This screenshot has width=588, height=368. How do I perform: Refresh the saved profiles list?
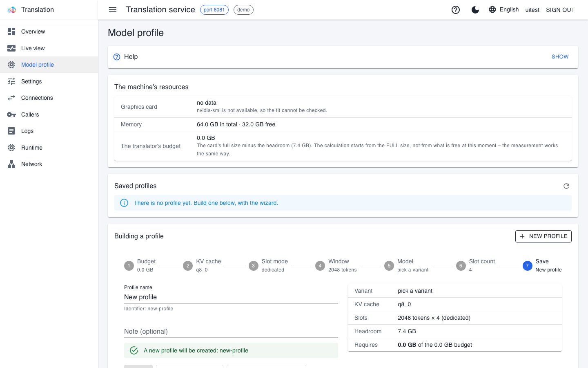566,186
